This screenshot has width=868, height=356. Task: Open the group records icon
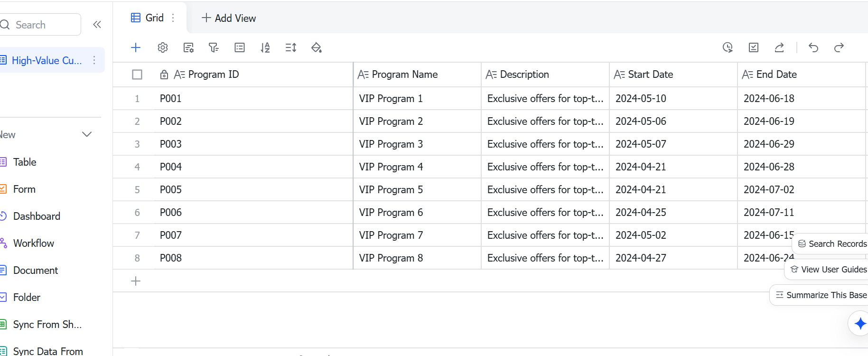[240, 47]
